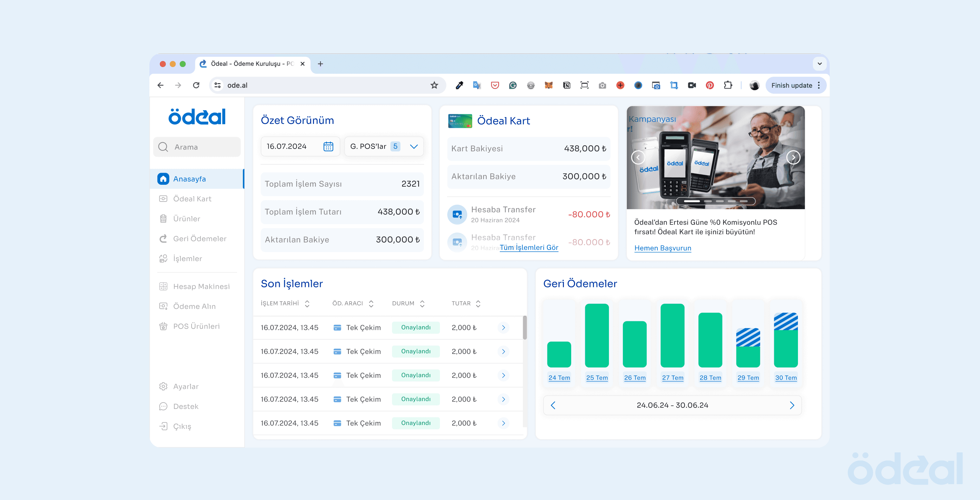Focus the Arama search field

click(197, 147)
